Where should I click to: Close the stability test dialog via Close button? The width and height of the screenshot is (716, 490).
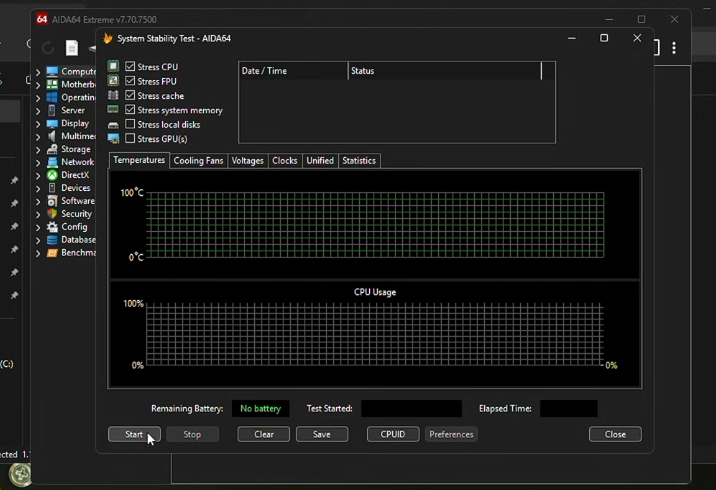[615, 434]
